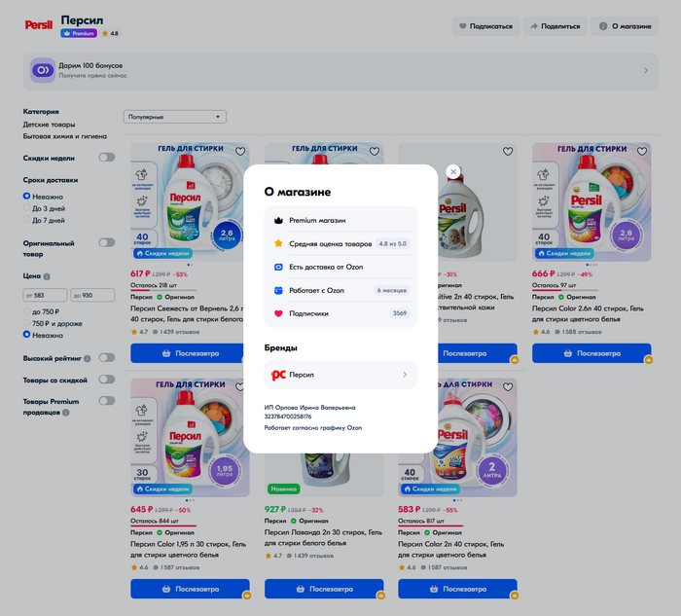Click the coin badge on 583 ₽ product button

pos(515,596)
